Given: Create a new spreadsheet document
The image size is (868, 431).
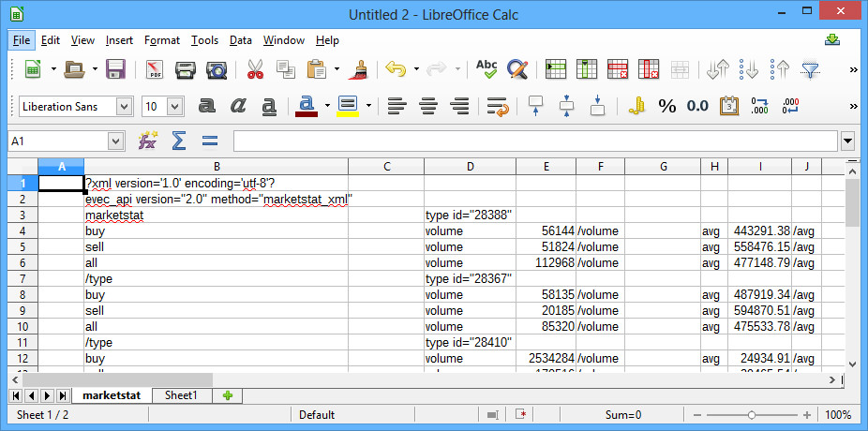Looking at the screenshot, I should tap(33, 69).
